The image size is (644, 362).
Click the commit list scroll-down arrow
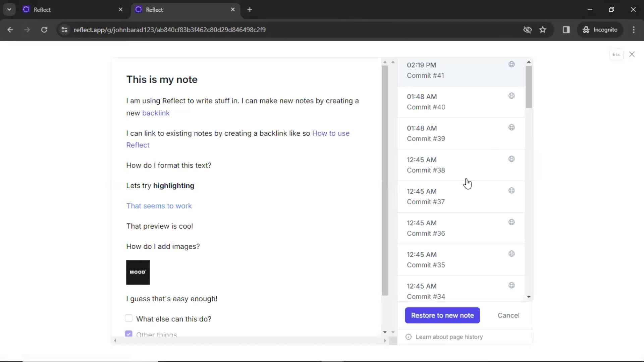(x=529, y=297)
